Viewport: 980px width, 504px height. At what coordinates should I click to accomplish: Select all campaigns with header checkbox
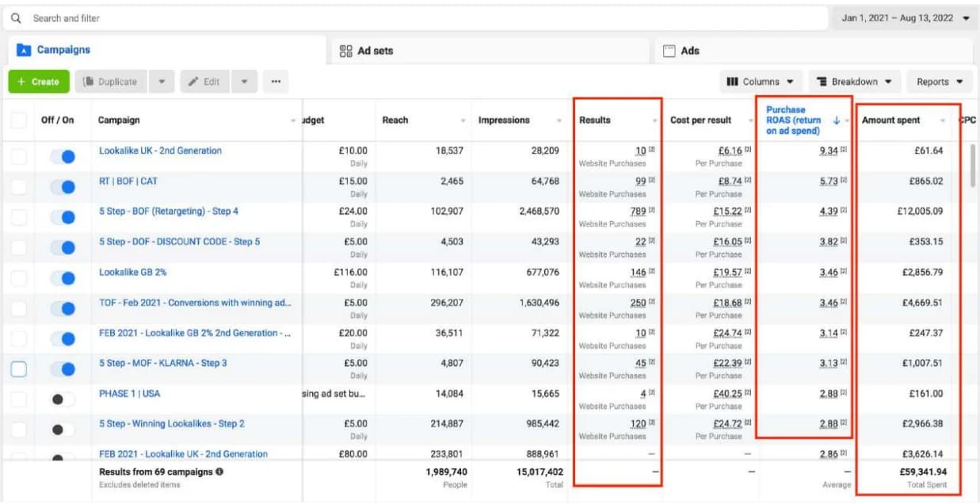point(18,120)
